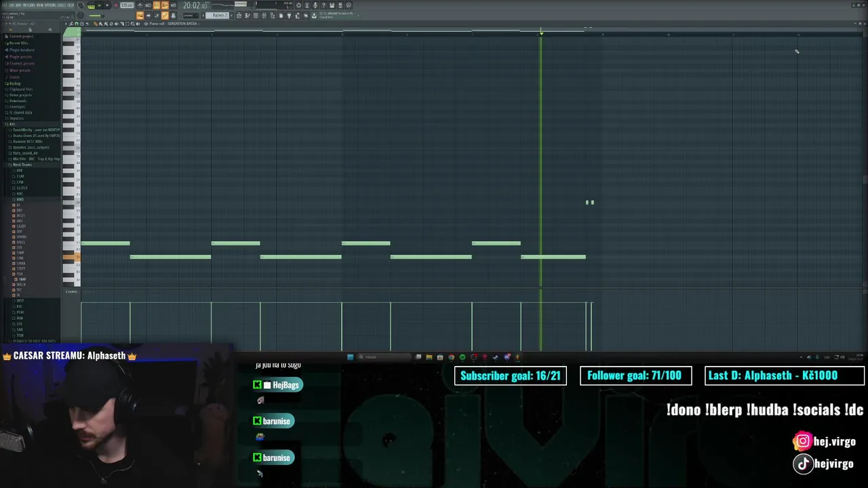Open the TOOLS menu
The width and height of the screenshot is (868, 488).
tap(62, 5)
